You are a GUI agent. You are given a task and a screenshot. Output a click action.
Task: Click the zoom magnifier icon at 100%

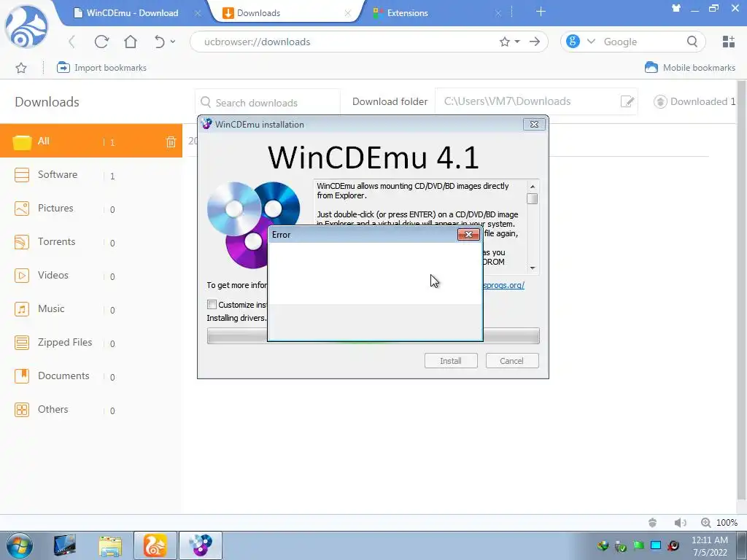(705, 523)
